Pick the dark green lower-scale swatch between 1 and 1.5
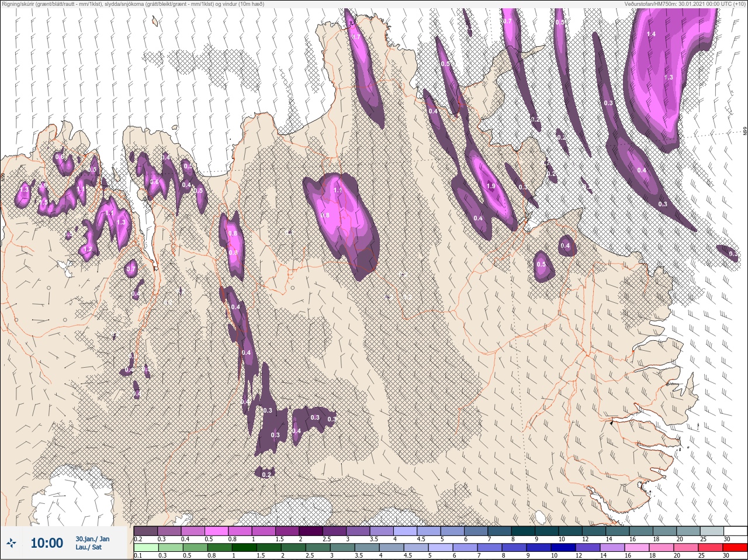This screenshot has height=560, width=748. (245, 547)
